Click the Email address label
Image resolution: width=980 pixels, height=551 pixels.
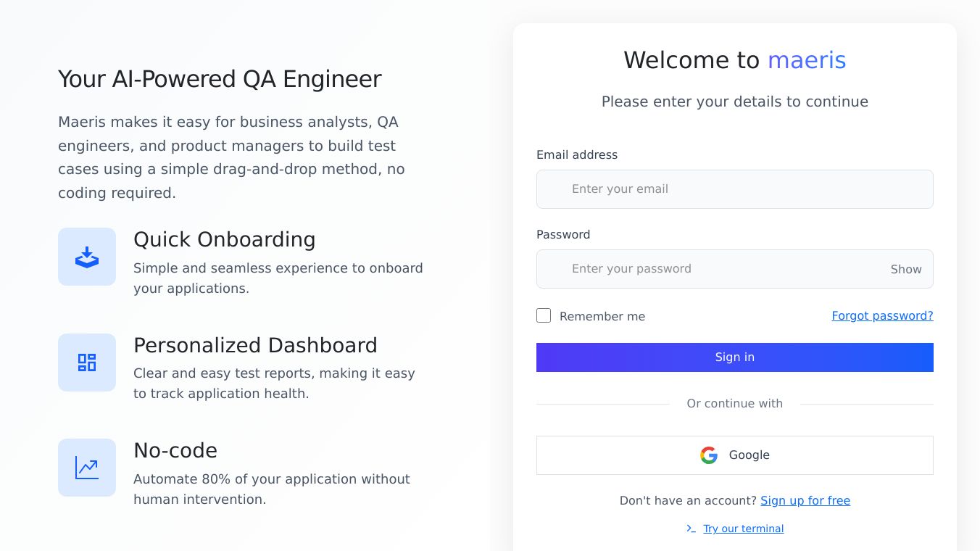point(577,154)
